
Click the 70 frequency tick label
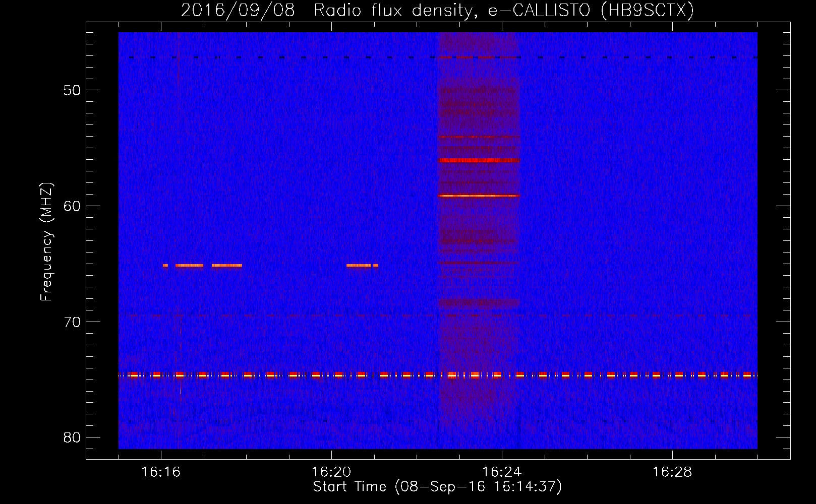tap(72, 322)
